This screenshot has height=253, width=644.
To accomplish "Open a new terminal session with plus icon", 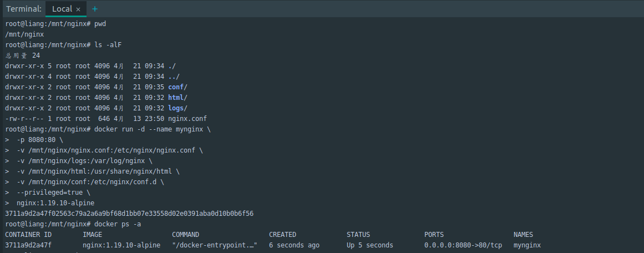I will [94, 9].
